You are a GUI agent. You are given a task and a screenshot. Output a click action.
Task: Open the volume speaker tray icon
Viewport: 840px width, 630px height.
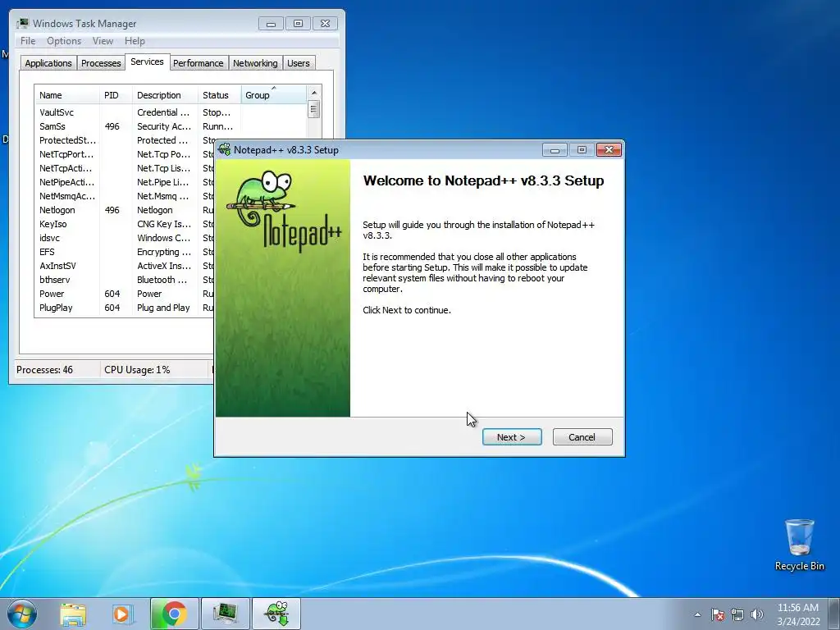[x=757, y=615]
